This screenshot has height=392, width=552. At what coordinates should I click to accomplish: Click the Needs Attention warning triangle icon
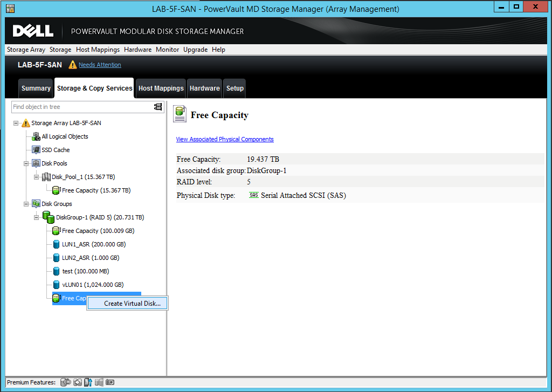(x=73, y=65)
